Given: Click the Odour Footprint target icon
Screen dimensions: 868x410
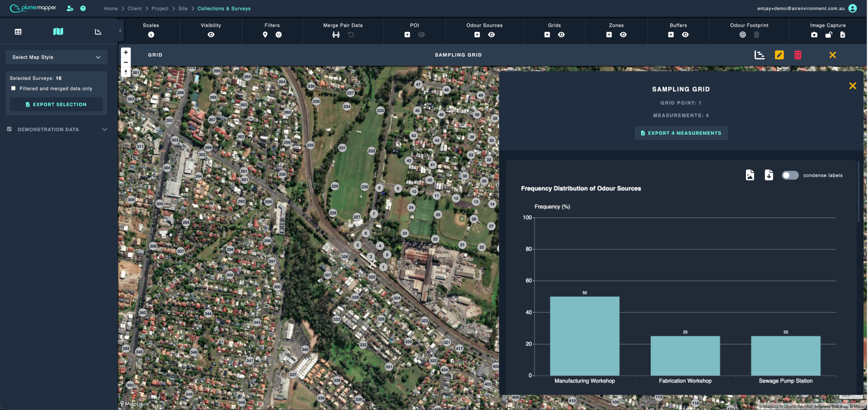Looking at the screenshot, I should [743, 34].
